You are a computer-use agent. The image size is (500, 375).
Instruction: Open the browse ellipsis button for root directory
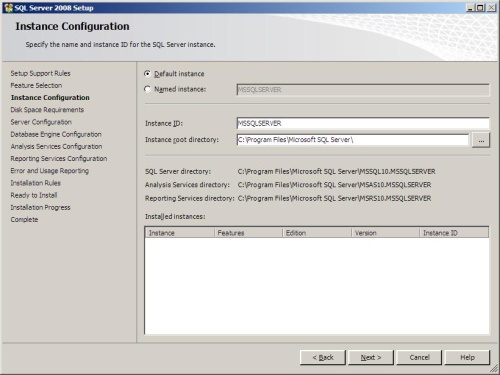(x=481, y=140)
